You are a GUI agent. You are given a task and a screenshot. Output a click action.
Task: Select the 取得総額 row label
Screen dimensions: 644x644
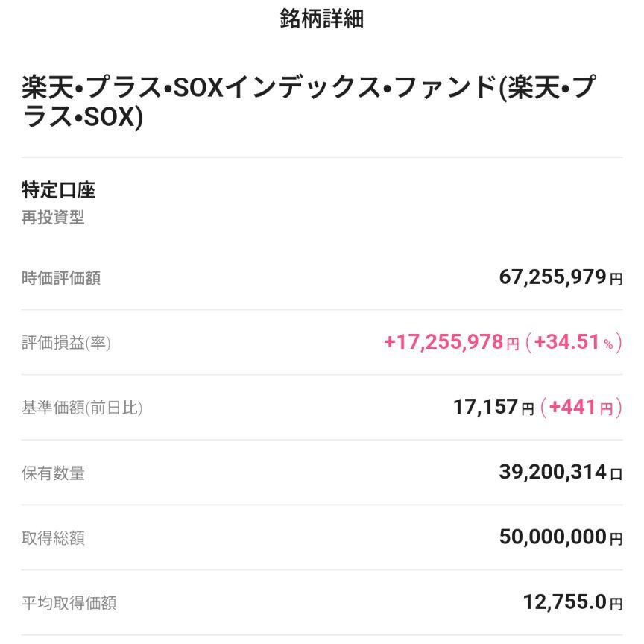53,538
